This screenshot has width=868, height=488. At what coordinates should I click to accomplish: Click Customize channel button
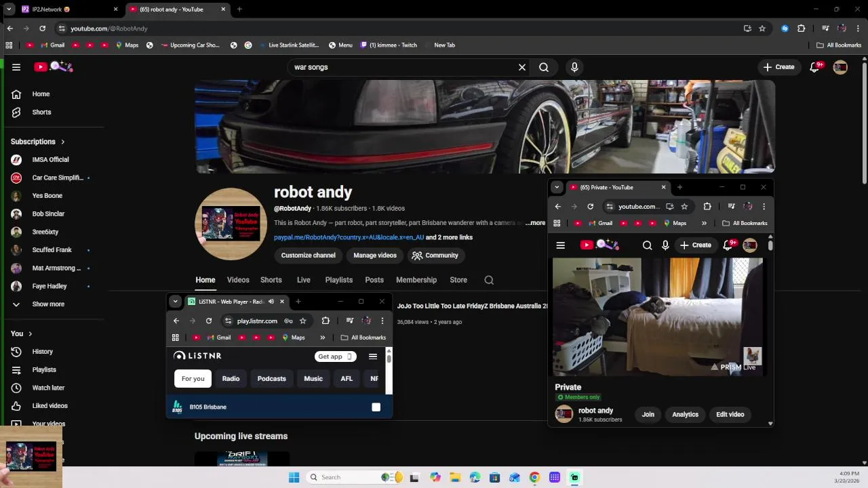click(309, 256)
